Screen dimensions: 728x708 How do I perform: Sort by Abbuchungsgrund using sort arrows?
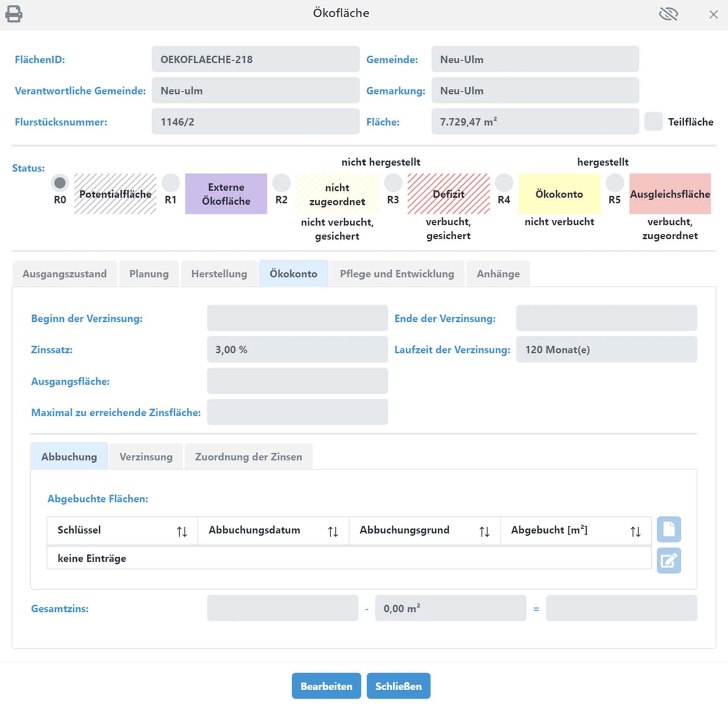pyautogui.click(x=484, y=531)
